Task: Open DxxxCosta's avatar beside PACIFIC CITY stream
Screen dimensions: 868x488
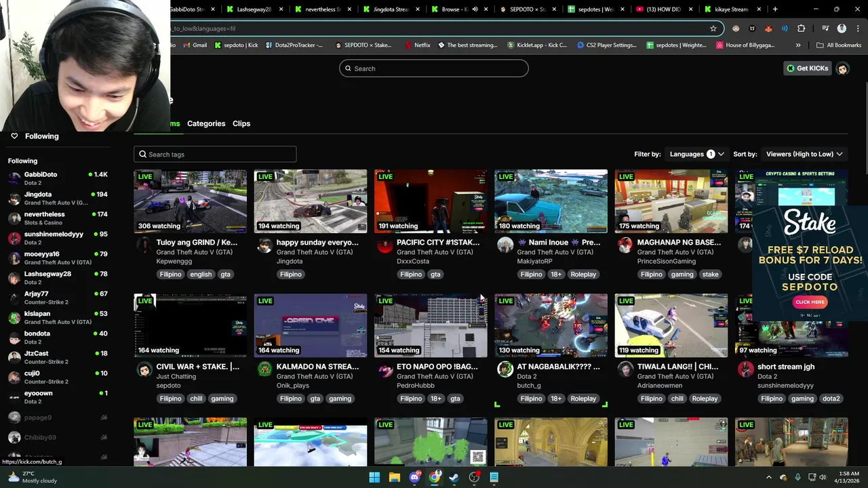Action: [x=384, y=245]
